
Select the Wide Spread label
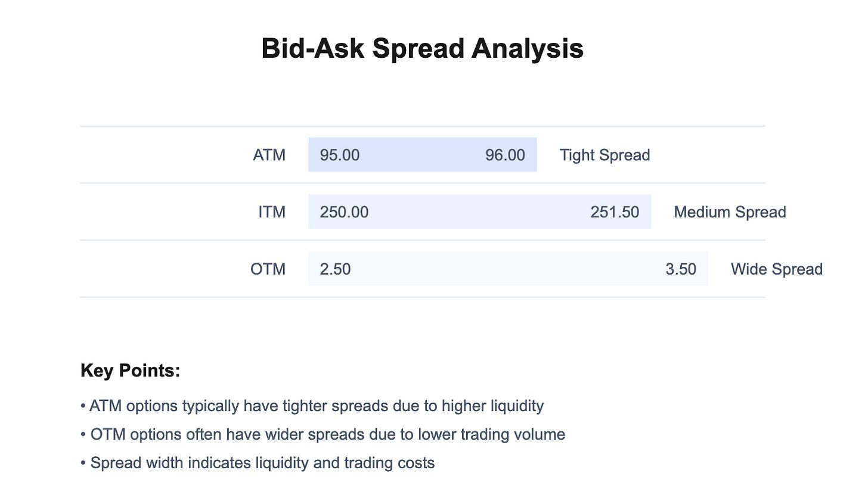tap(776, 269)
